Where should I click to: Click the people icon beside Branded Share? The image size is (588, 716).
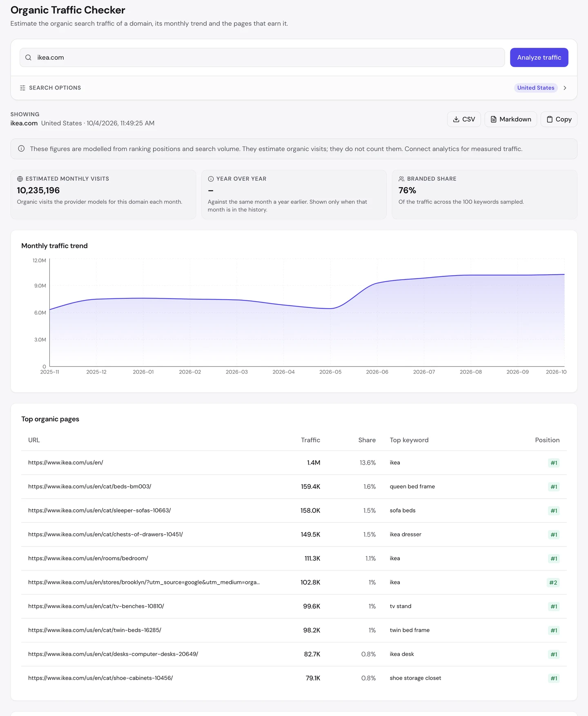coord(401,179)
